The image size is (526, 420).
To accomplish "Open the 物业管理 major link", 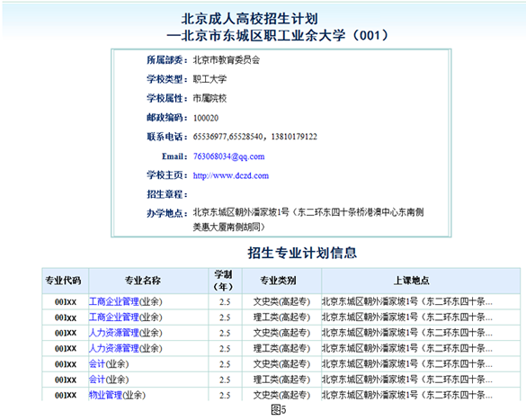I will point(105,395).
